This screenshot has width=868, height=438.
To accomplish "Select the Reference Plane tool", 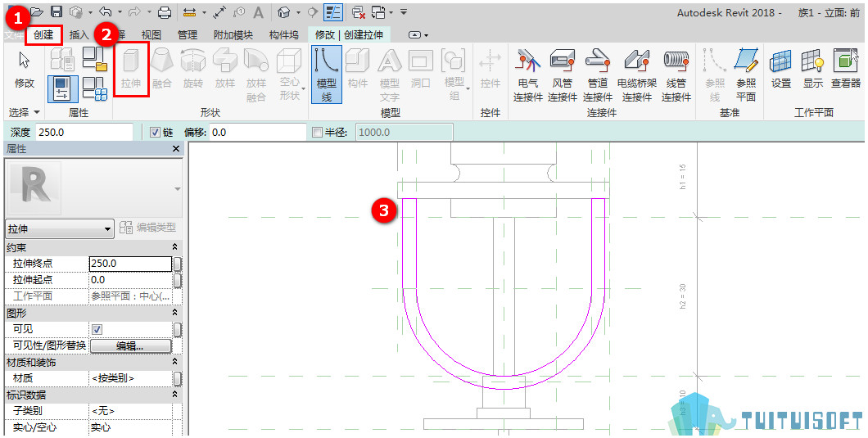I will (746, 75).
